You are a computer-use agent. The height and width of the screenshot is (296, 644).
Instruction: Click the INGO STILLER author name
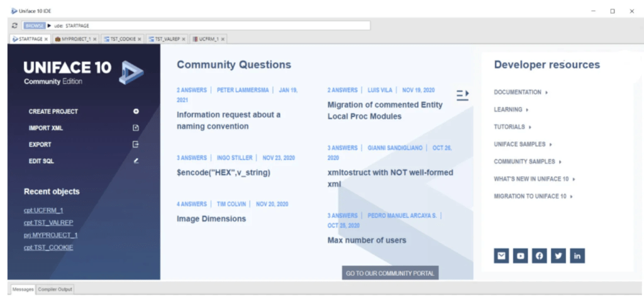235,158
